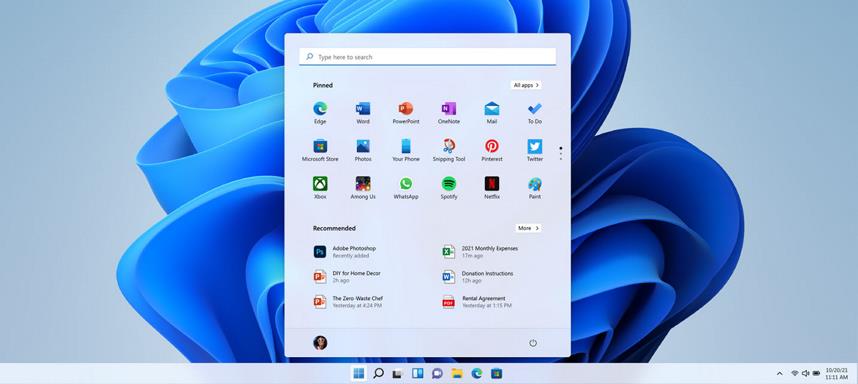
Task: Go to next pinned apps page dots
Action: [x=561, y=153]
